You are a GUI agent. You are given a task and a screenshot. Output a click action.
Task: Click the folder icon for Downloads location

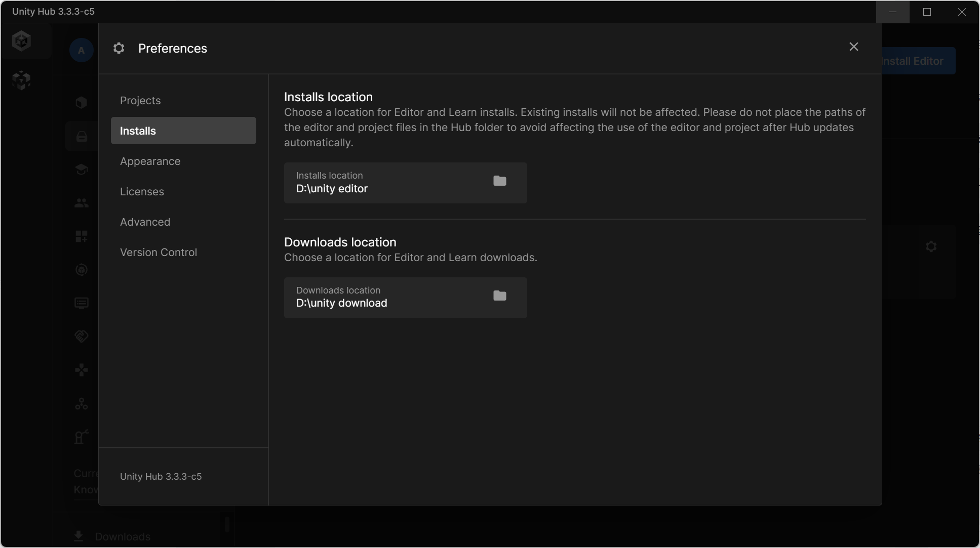(499, 296)
